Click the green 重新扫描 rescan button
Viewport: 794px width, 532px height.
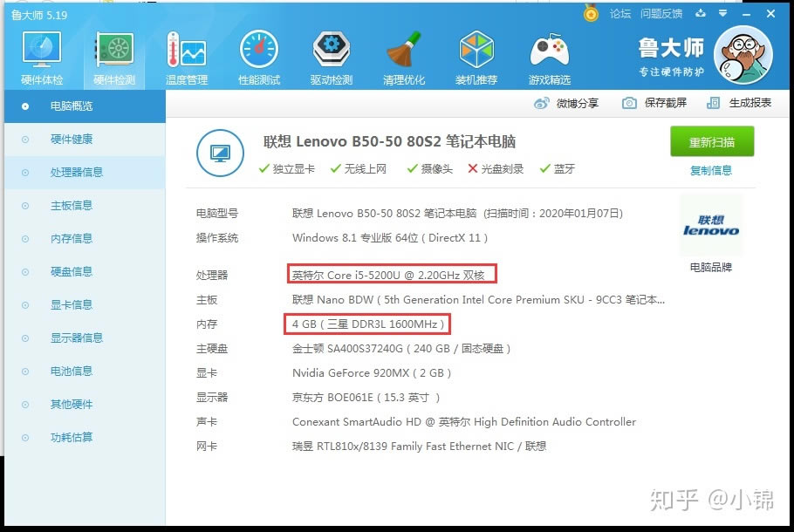click(712, 142)
